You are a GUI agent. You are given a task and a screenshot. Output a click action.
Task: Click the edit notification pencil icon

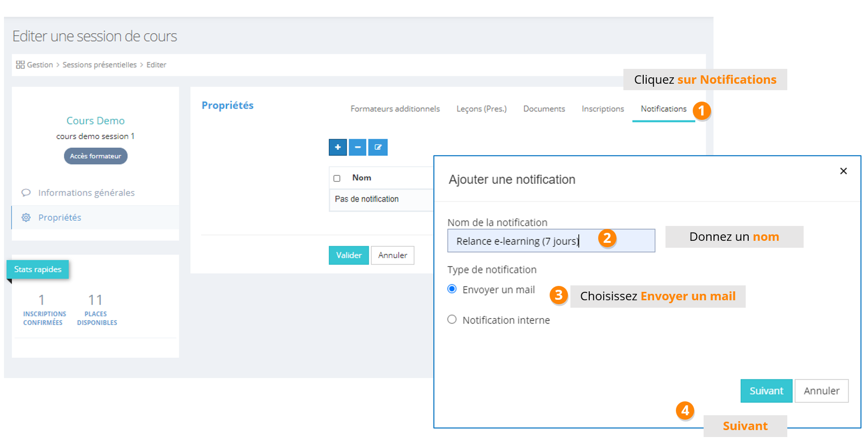(378, 147)
